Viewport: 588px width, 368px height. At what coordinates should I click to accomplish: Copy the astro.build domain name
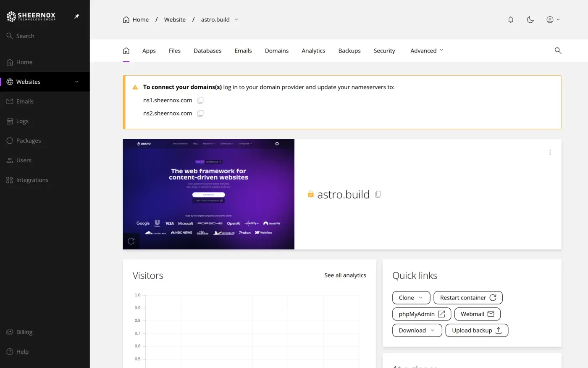[x=378, y=194]
